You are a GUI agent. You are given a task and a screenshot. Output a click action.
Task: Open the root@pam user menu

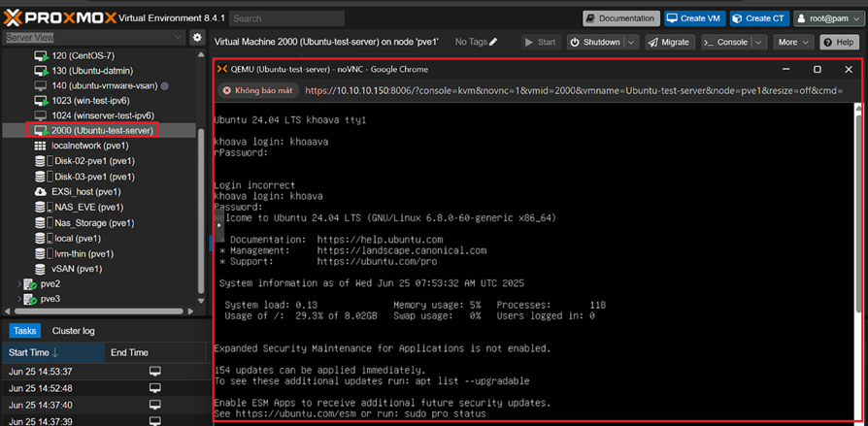827,17
